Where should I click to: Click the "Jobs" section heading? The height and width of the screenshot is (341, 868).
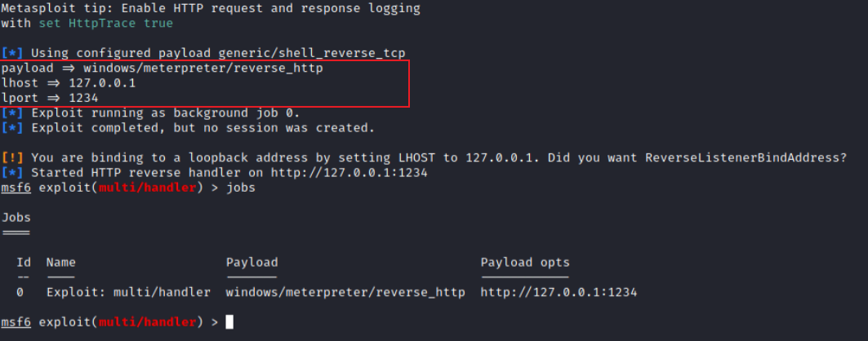16,217
